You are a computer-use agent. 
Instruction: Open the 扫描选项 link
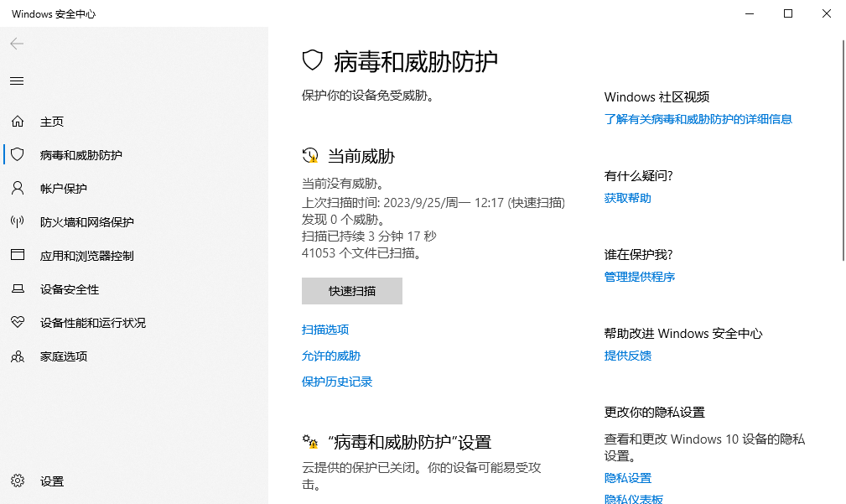325,330
